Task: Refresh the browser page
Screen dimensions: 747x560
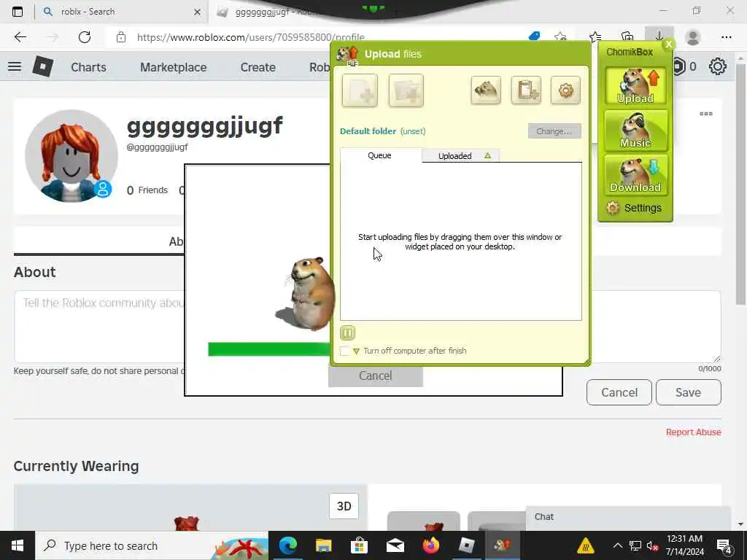Action: pyautogui.click(x=85, y=37)
